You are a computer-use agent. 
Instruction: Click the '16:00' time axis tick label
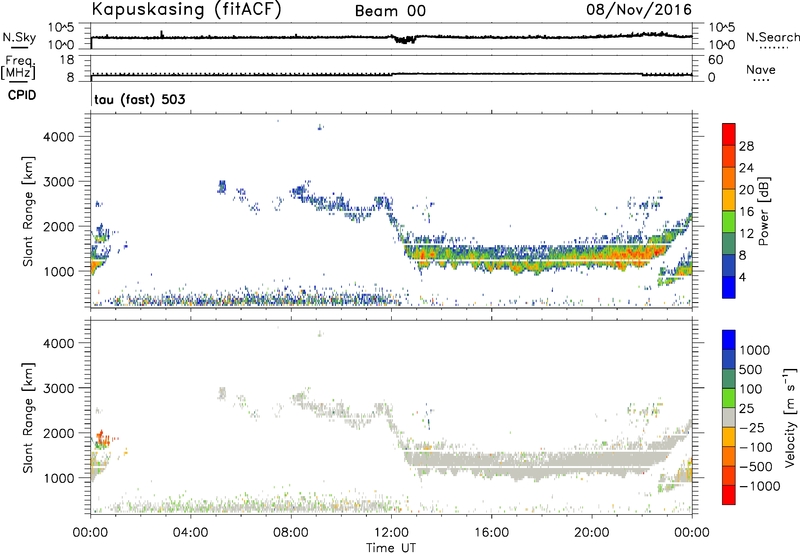coord(491,533)
